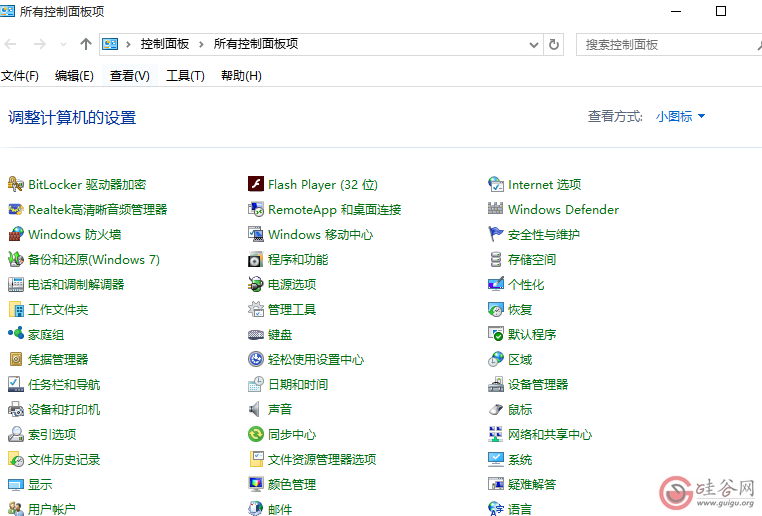Open the 任务栏和导航 link
The width and height of the screenshot is (762, 516).
click(64, 385)
